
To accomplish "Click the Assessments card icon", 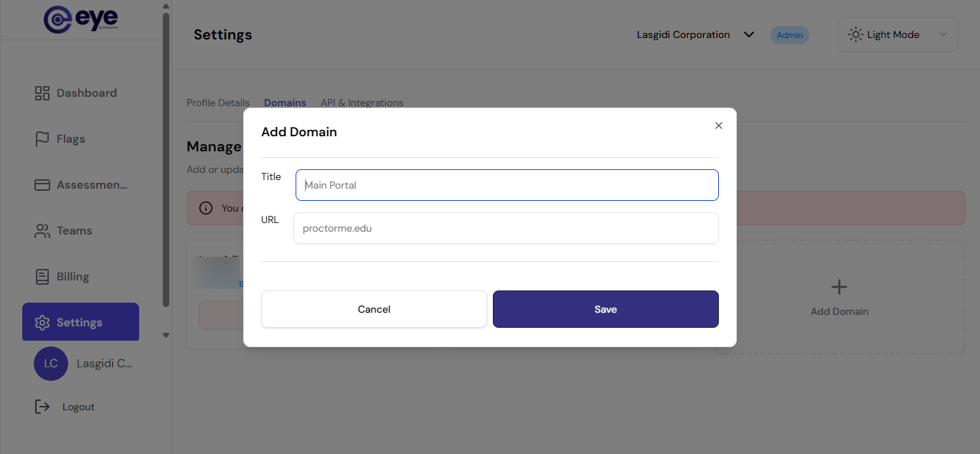I will tap(42, 185).
